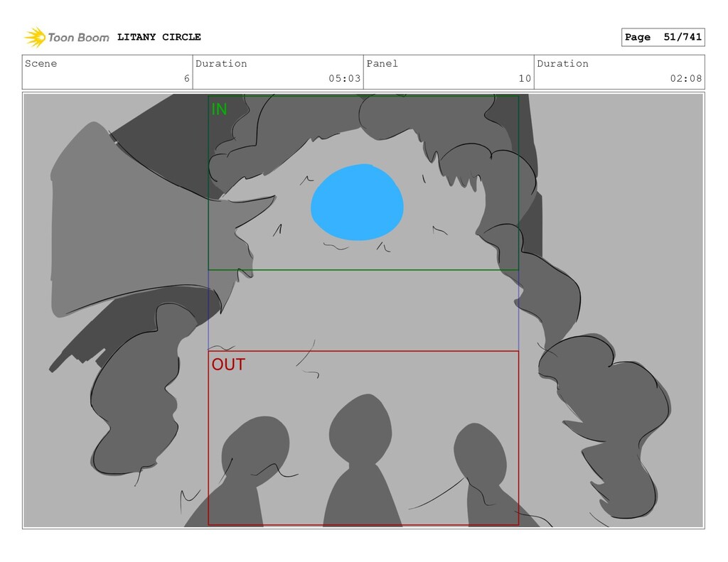This screenshot has width=728, height=562.
Task: Click the Toon Boom logo
Action: click(x=66, y=37)
